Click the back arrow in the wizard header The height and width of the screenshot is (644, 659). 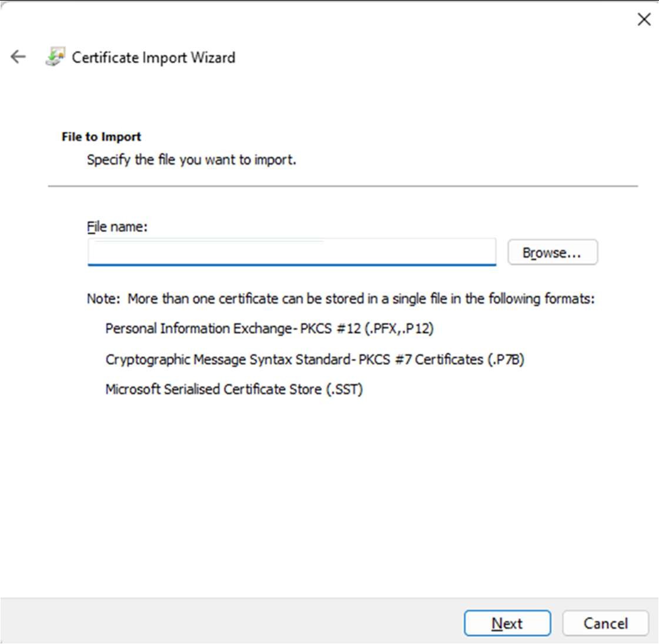click(18, 57)
